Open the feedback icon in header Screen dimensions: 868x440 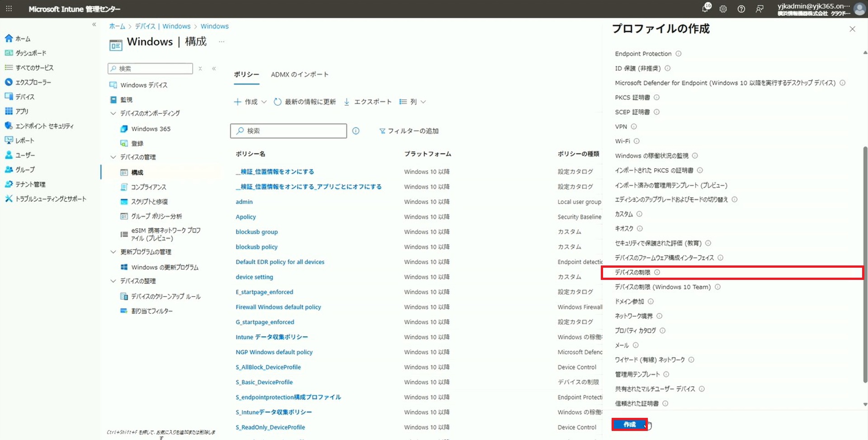759,9
